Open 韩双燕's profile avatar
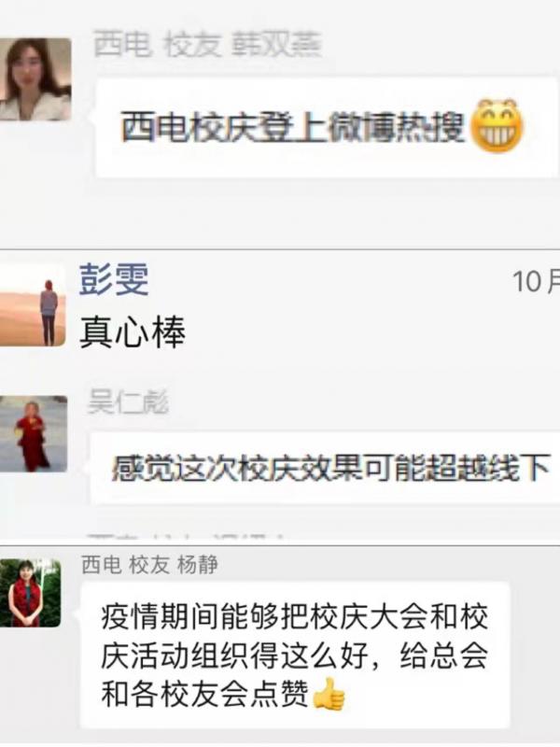 point(35,79)
